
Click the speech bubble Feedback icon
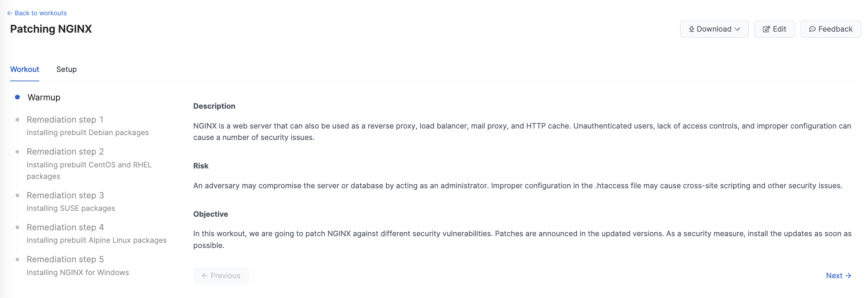click(812, 29)
